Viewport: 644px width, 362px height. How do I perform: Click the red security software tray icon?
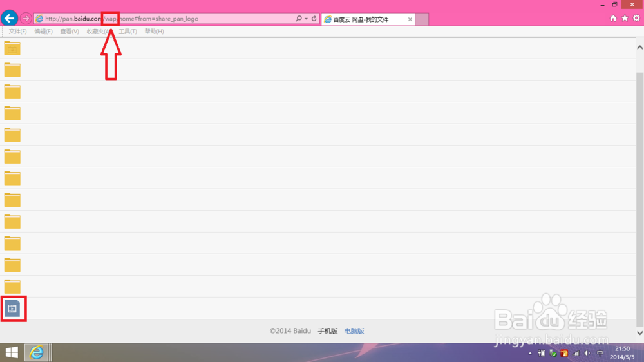[564, 353]
